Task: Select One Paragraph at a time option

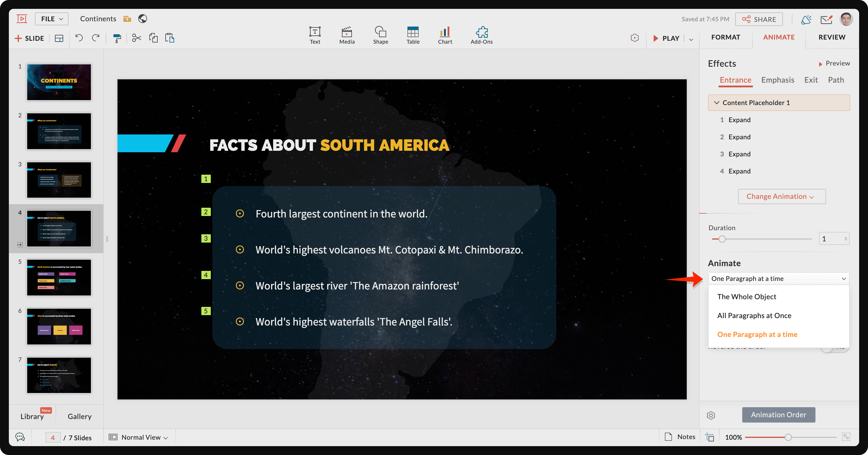Action: point(757,334)
